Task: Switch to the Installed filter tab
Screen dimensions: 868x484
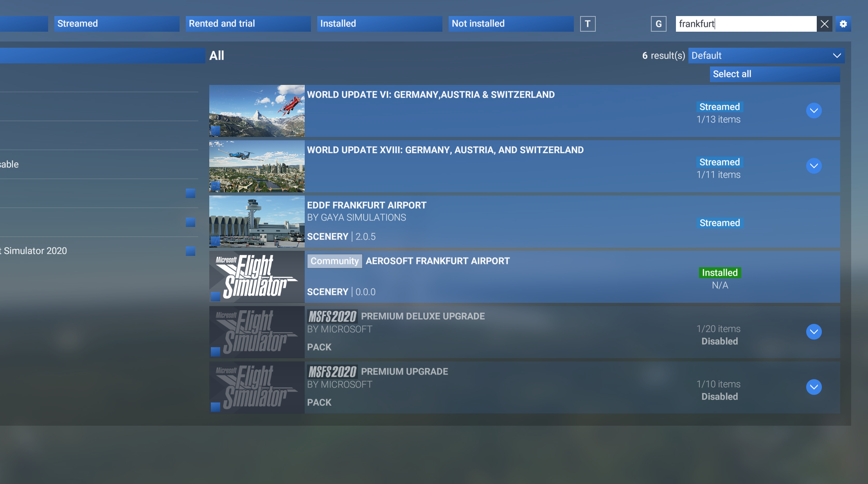Action: pos(380,24)
